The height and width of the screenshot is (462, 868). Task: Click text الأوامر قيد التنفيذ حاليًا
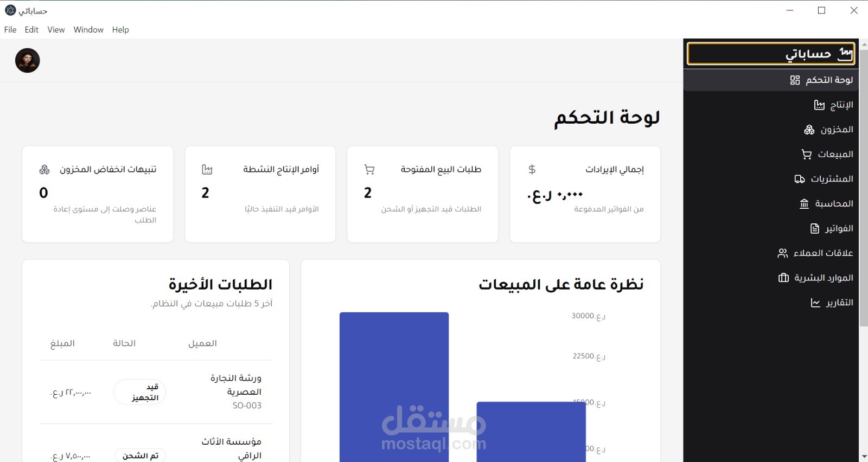pos(282,209)
